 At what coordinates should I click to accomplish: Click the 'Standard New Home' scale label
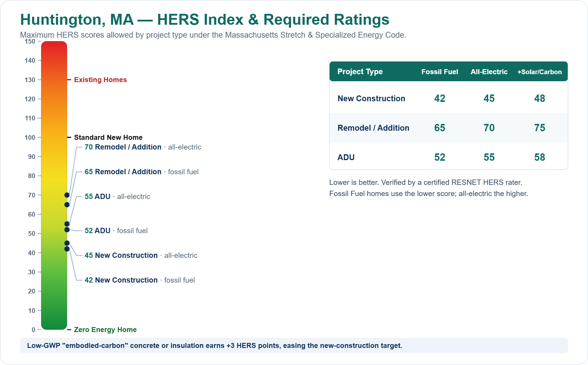coord(108,137)
